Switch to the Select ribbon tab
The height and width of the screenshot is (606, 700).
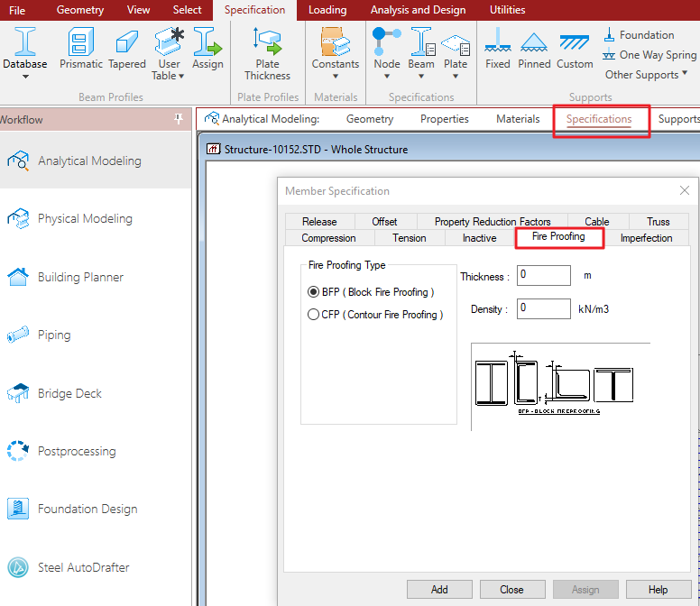[187, 10]
